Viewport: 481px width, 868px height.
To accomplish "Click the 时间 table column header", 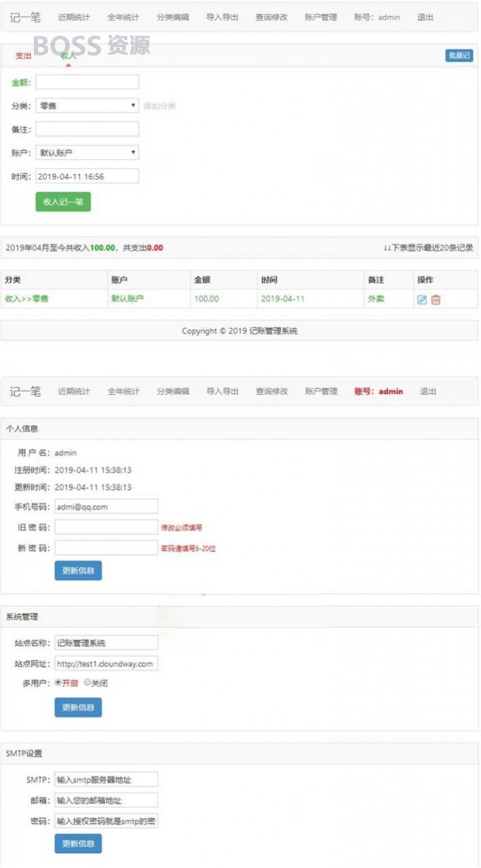I will [309, 280].
